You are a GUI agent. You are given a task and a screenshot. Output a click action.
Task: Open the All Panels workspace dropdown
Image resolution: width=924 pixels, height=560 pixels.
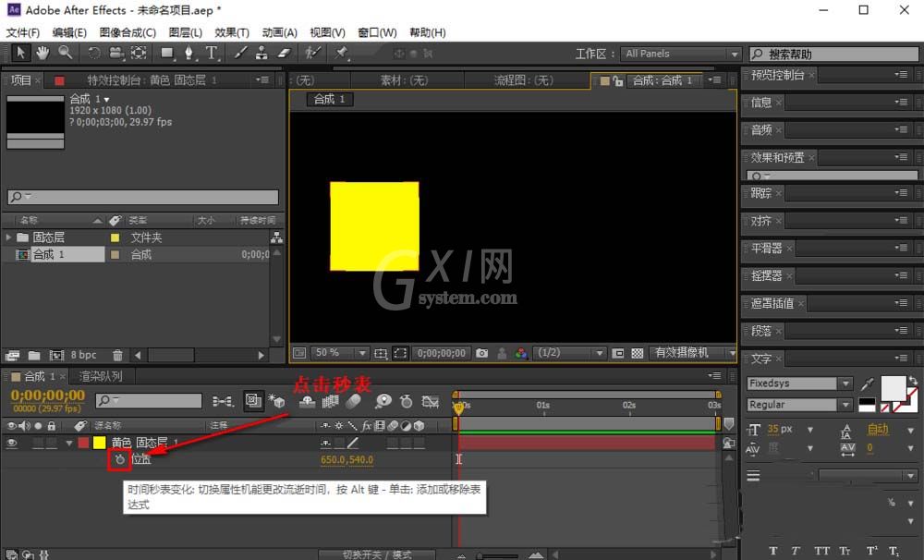pos(681,54)
